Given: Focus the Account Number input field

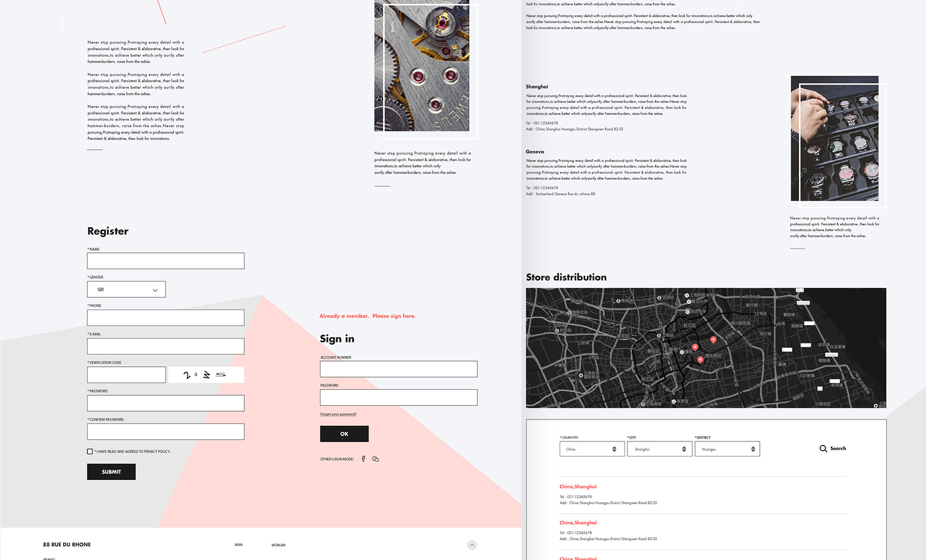Looking at the screenshot, I should click(399, 369).
